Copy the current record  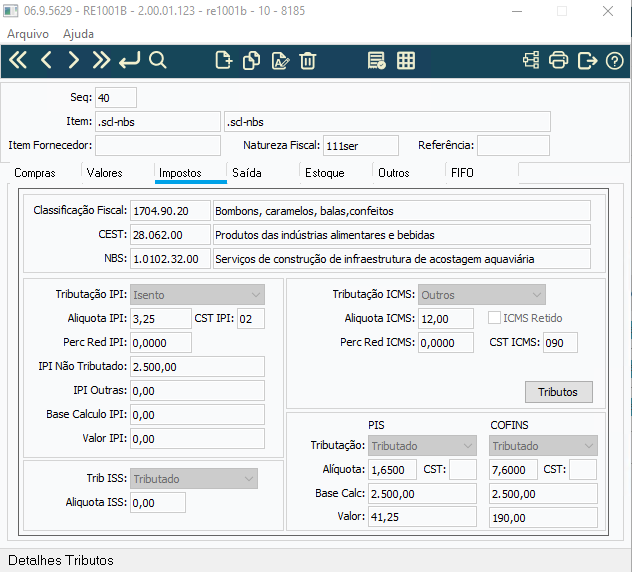[252, 60]
